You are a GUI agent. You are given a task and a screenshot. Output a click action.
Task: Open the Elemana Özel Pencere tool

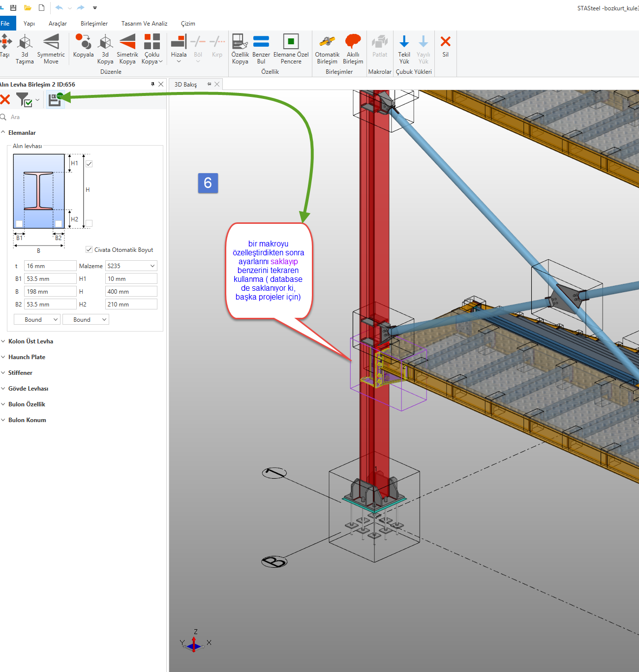click(x=291, y=48)
